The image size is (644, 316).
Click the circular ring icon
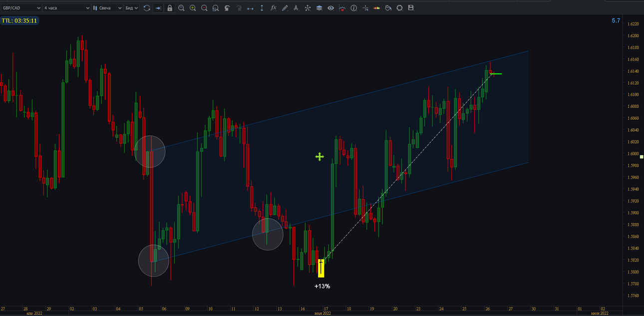[399, 8]
